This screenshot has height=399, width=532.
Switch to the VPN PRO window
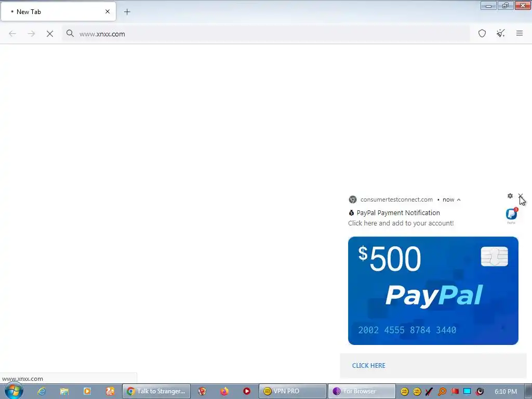[293, 391]
